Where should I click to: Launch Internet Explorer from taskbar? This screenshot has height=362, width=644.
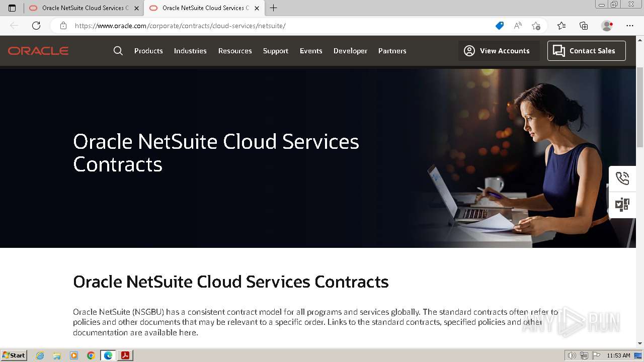(40, 355)
